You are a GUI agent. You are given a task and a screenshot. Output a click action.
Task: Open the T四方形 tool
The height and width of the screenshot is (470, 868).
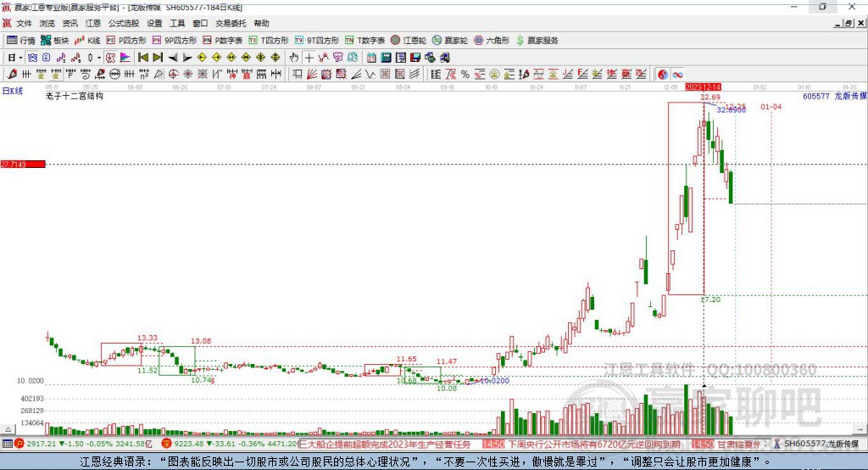coord(269,41)
